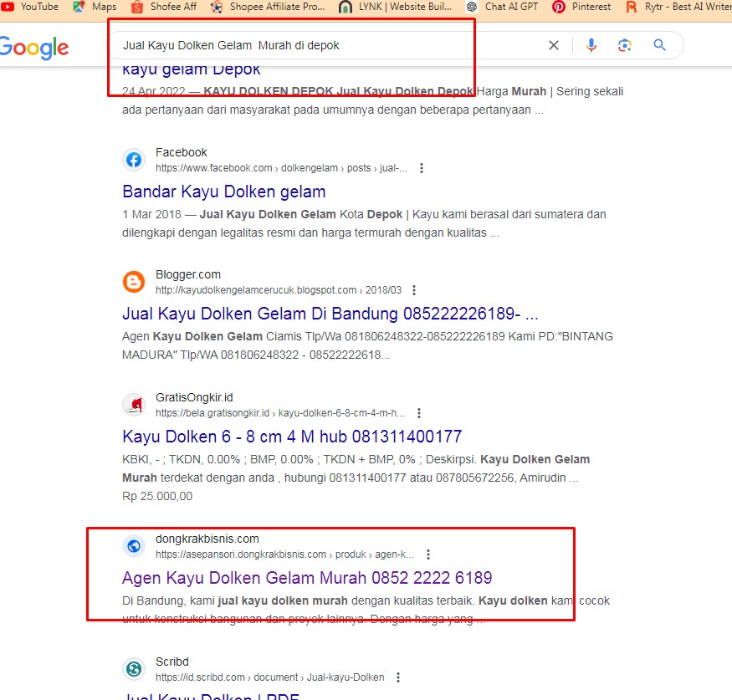The width and height of the screenshot is (732, 700).
Task: Open Shofee Aff bookmark
Action: (164, 7)
